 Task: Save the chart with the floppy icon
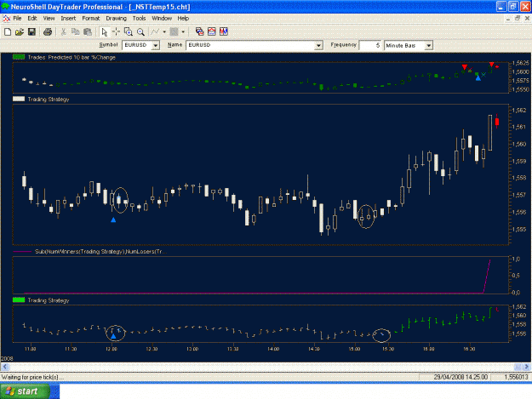31,31
